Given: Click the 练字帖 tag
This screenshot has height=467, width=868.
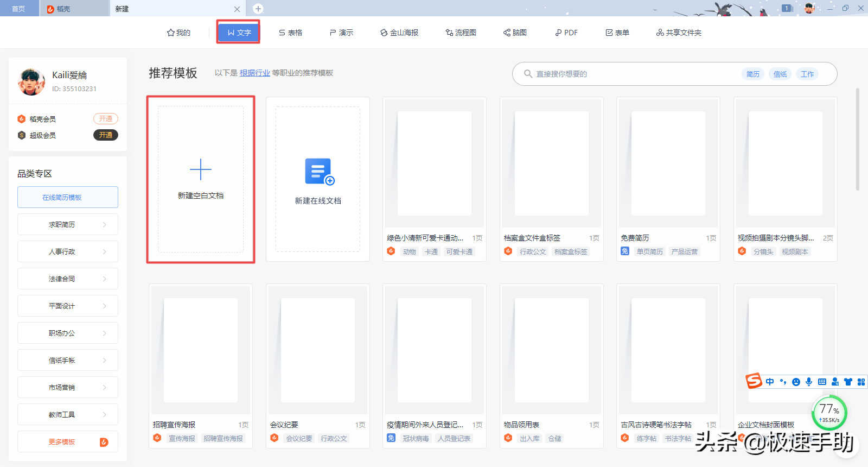Looking at the screenshot, I should click(x=646, y=438).
